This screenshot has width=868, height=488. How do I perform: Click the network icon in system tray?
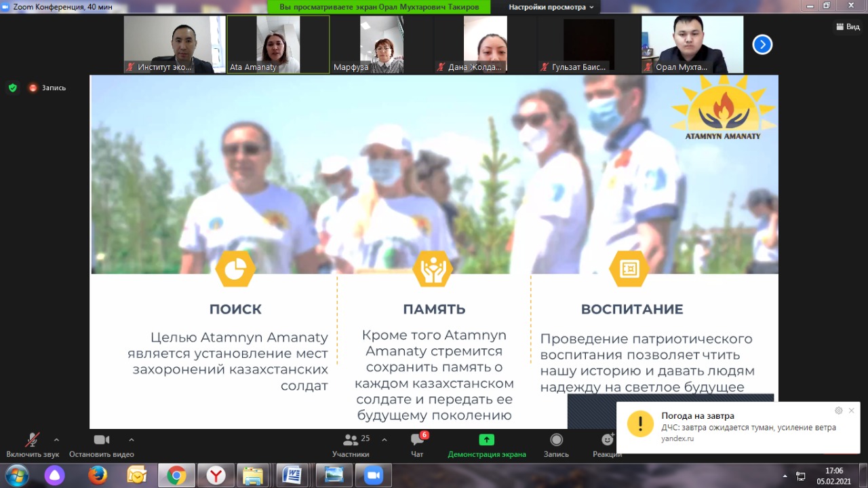[x=801, y=476]
